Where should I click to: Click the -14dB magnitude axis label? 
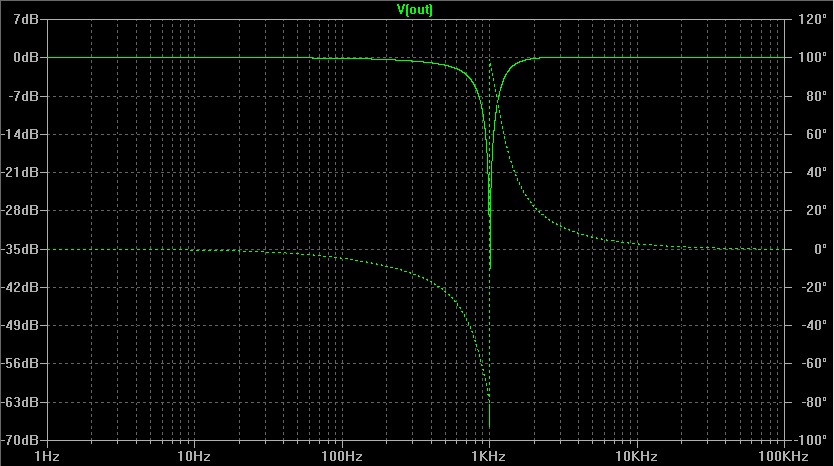20,134
